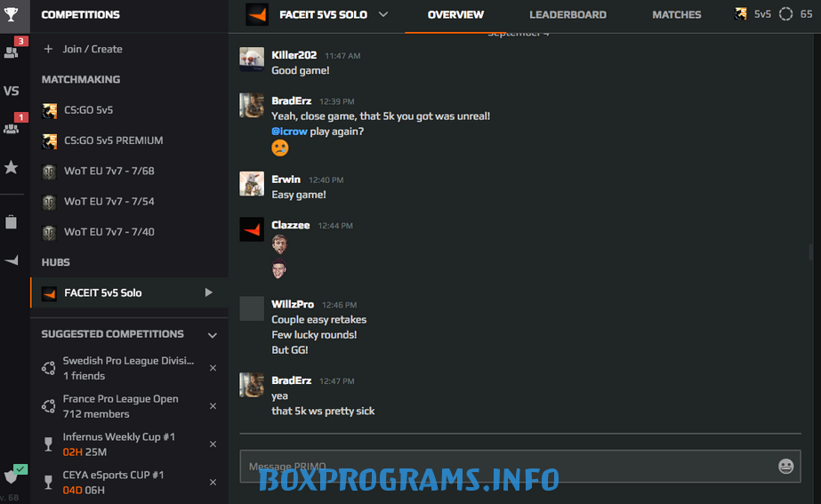The image size is (821, 504).
Task: Click the star favorites icon
Action: pos(12,167)
